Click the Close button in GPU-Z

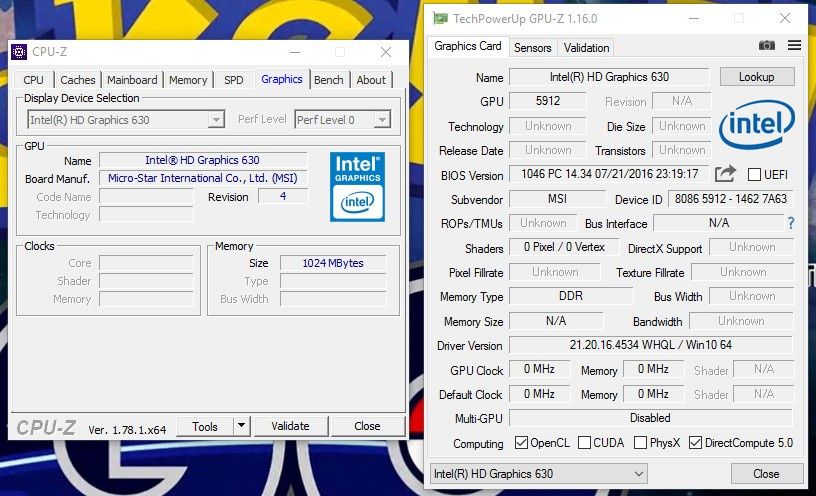(x=767, y=474)
